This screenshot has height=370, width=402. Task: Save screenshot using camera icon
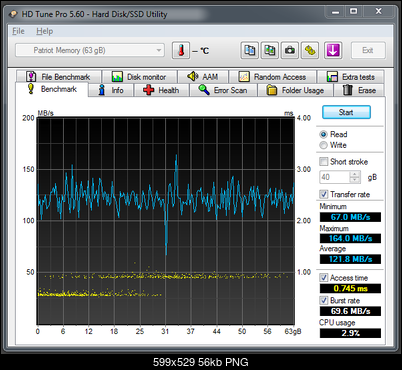pyautogui.click(x=290, y=50)
